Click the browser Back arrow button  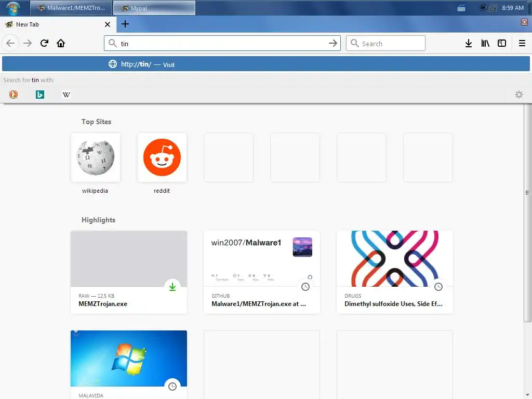[10, 44]
